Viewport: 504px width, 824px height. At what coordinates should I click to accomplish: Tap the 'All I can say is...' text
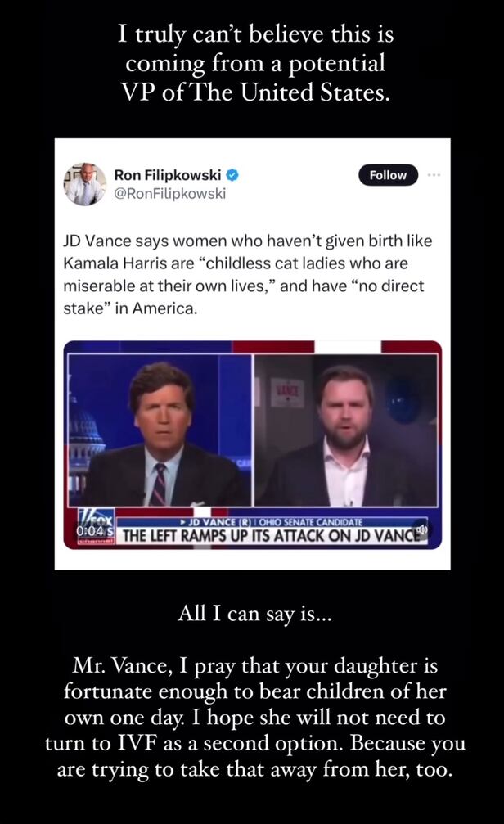coord(255,613)
